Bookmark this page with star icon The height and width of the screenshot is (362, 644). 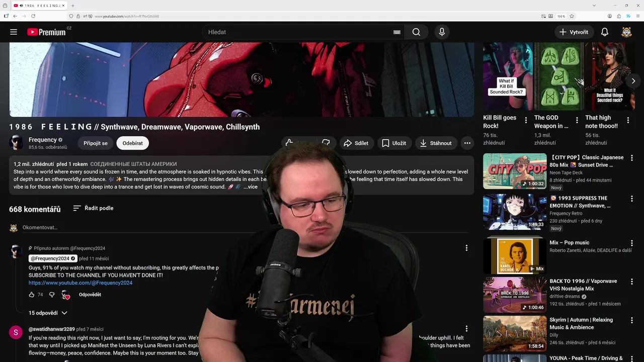tap(572, 16)
